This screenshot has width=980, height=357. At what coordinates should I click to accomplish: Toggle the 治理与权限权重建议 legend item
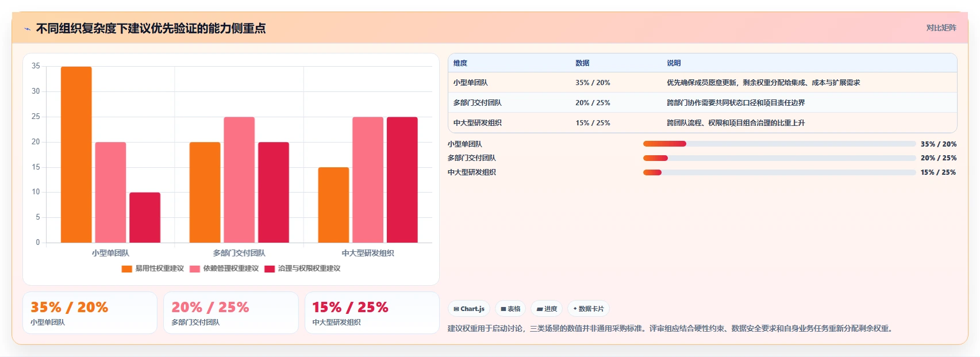[302, 268]
